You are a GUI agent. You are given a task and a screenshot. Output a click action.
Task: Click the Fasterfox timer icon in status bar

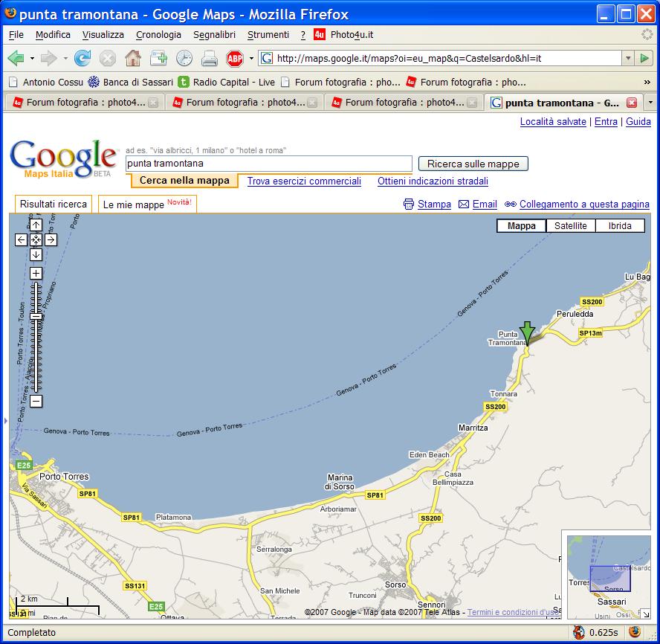(x=580, y=632)
